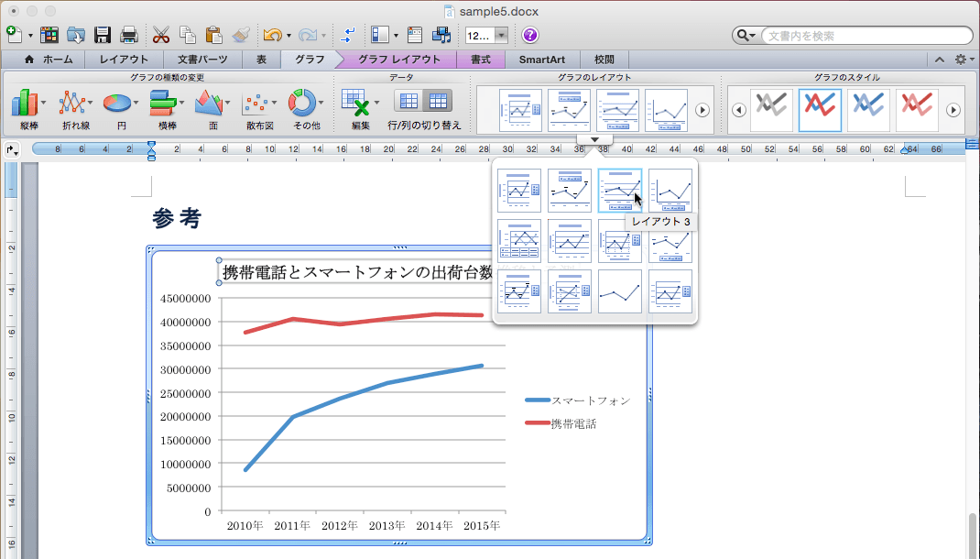Switch to the ホーム tab
The width and height of the screenshot is (980, 559).
coord(49,60)
